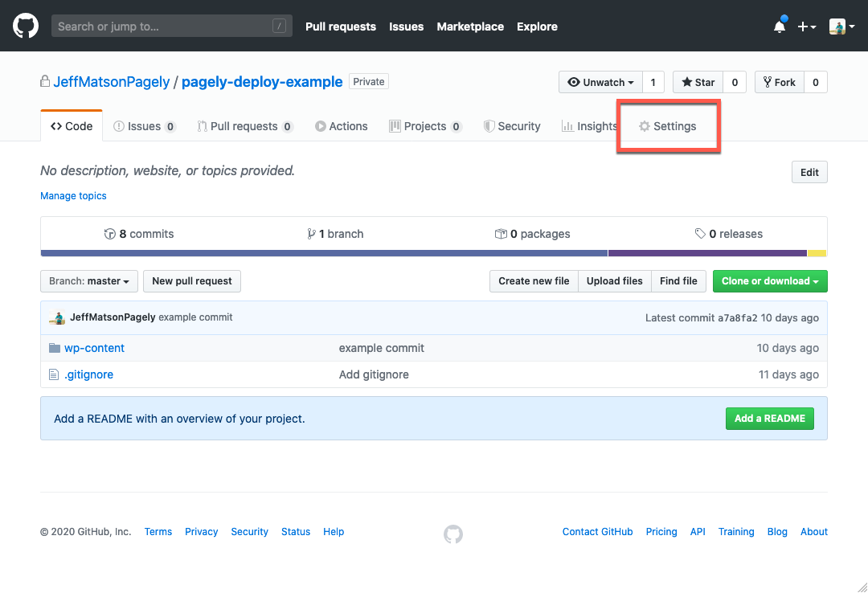Open commit hash a7a8fa2

click(x=737, y=318)
